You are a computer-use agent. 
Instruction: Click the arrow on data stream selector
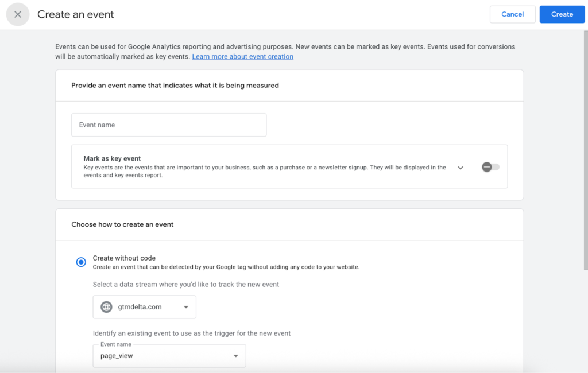tap(186, 307)
